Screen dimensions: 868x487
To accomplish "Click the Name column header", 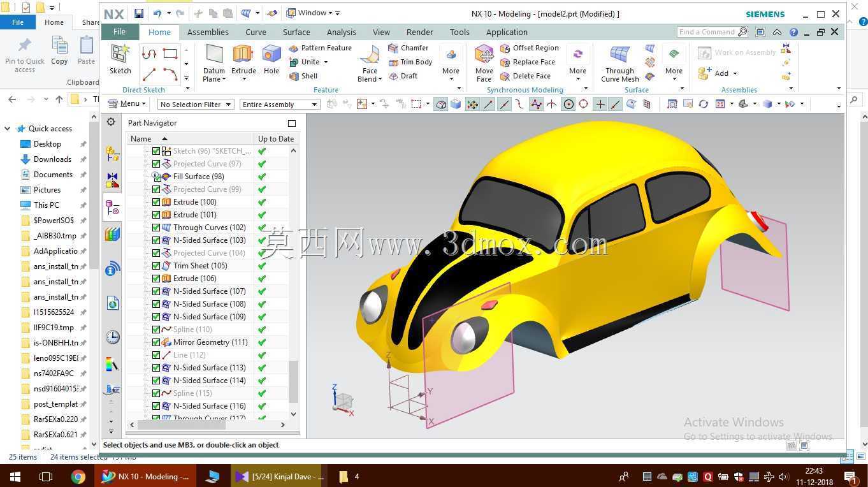I will tap(190, 138).
